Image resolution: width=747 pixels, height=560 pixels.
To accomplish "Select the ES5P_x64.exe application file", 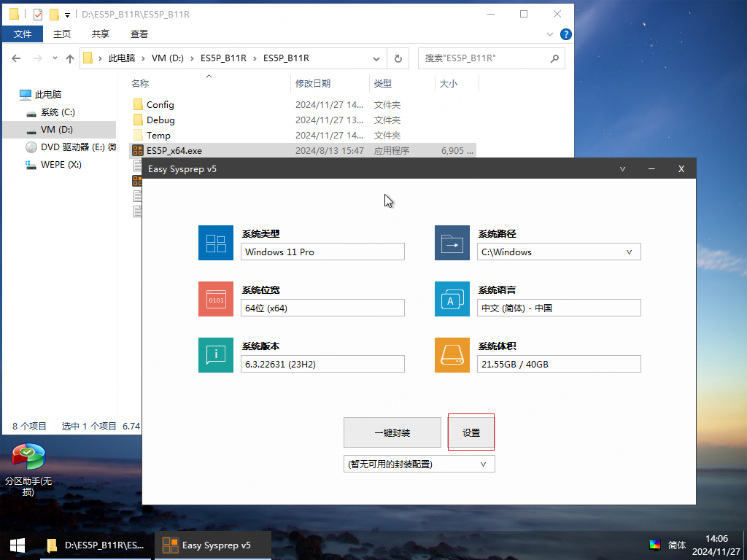I will [x=303, y=151].
